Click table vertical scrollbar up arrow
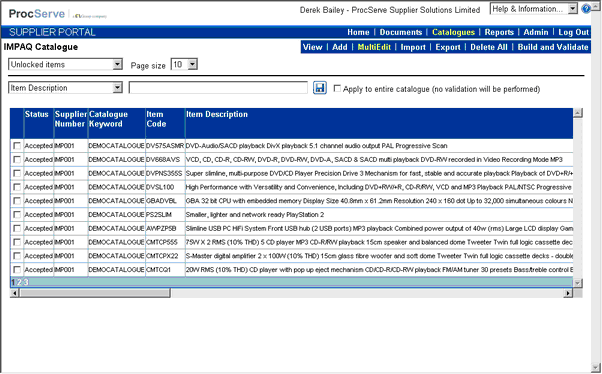602x374 pixels. pos(578,113)
